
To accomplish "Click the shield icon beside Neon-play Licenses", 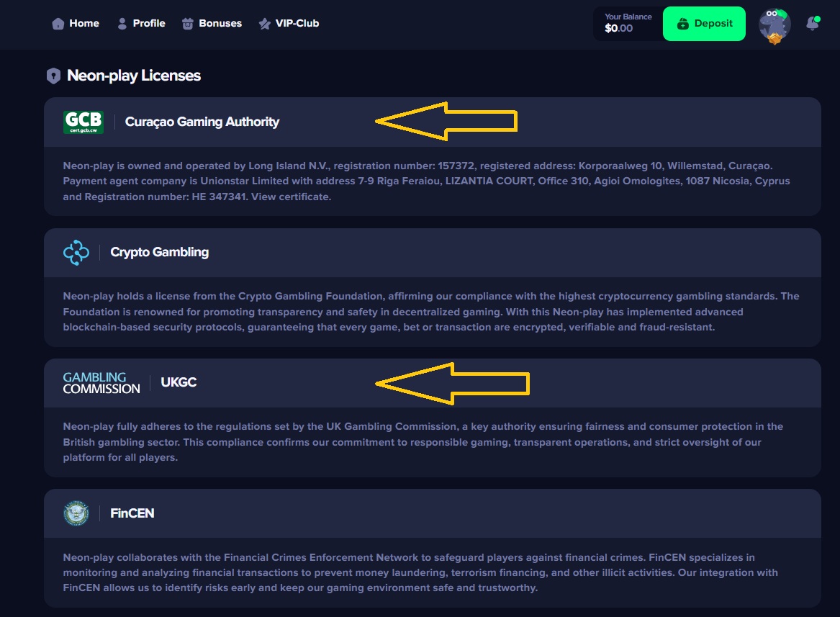I will [x=53, y=76].
